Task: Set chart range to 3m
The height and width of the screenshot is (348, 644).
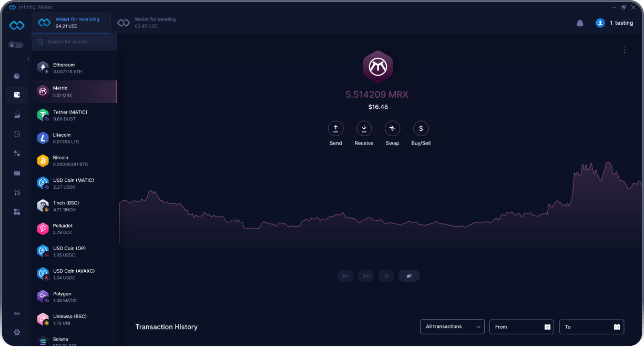Action: click(366, 276)
